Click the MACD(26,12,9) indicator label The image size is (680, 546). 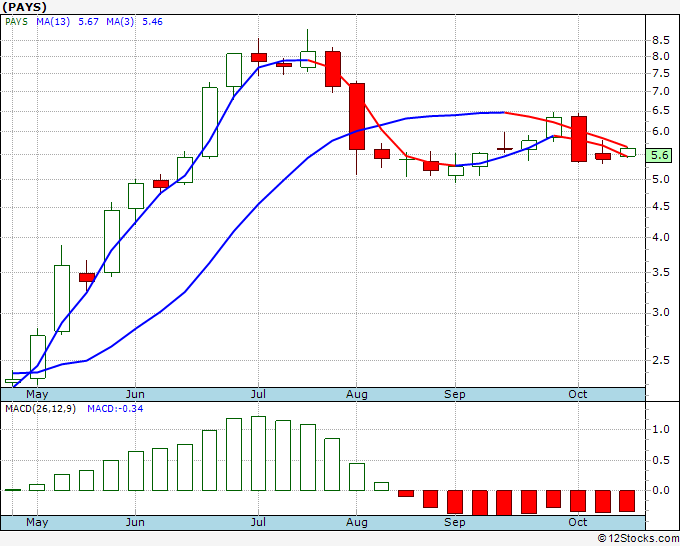coord(40,409)
